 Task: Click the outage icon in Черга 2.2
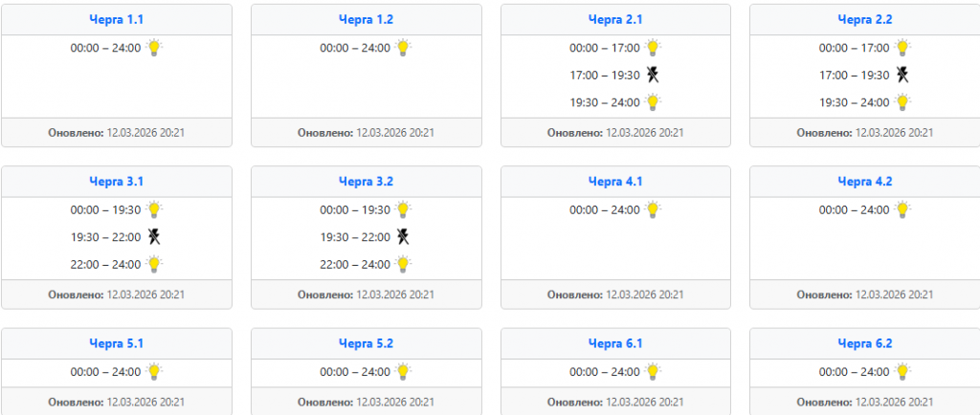coord(902,75)
